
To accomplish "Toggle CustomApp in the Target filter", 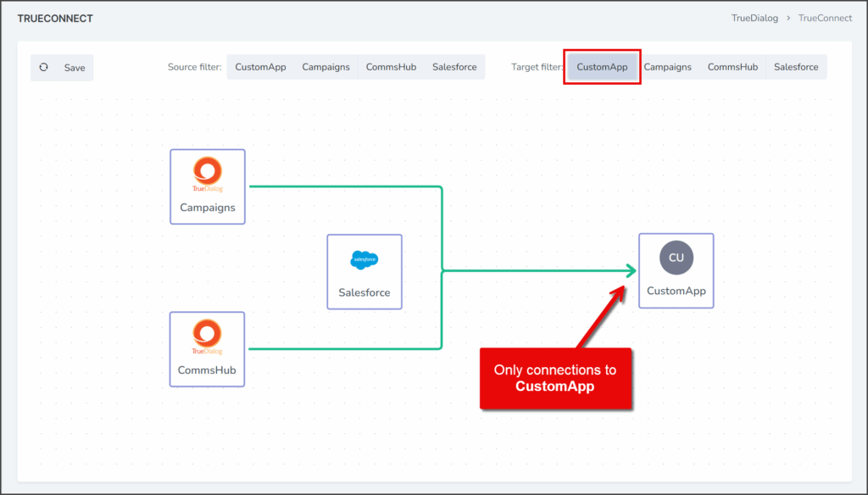I will (602, 67).
